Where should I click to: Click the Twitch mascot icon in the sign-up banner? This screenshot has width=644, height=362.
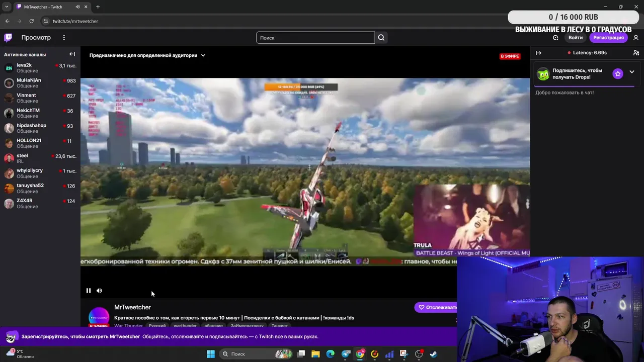12,337
